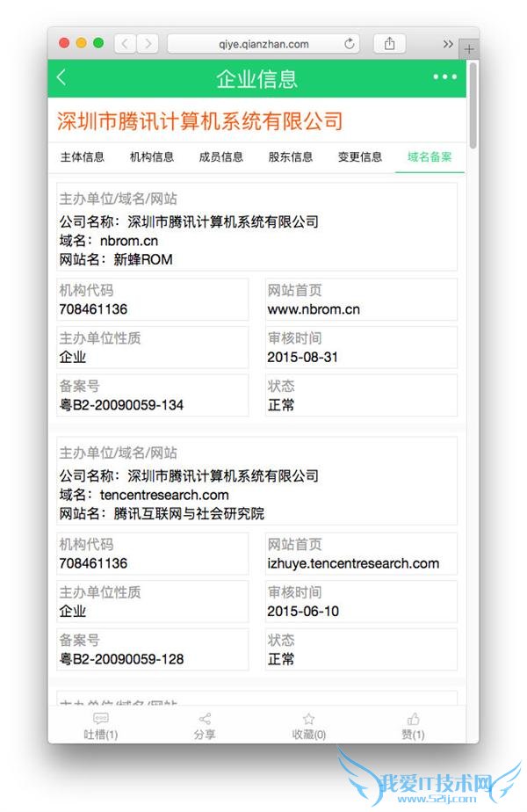Viewport: 527px width, 812px height.
Task: Switch to the 变更信息 tab
Action: tap(360, 157)
